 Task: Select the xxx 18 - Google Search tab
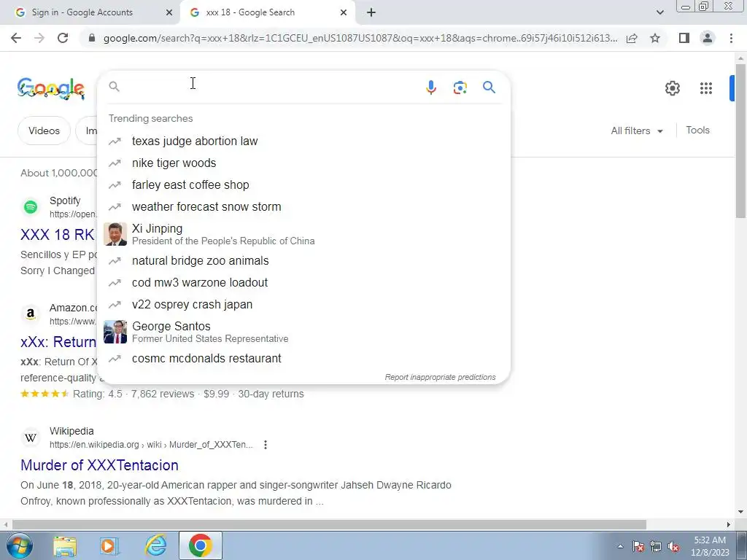pyautogui.click(x=267, y=12)
